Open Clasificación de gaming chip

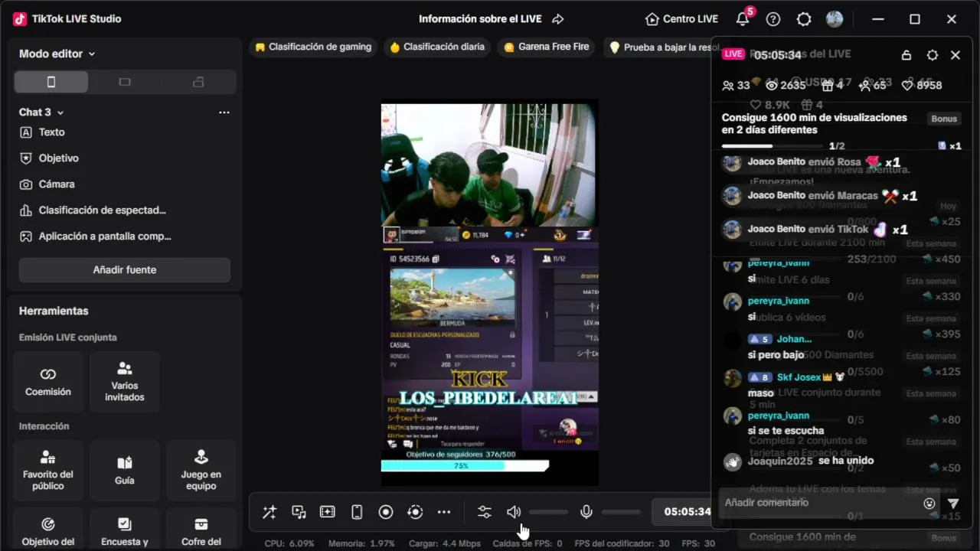[314, 47]
